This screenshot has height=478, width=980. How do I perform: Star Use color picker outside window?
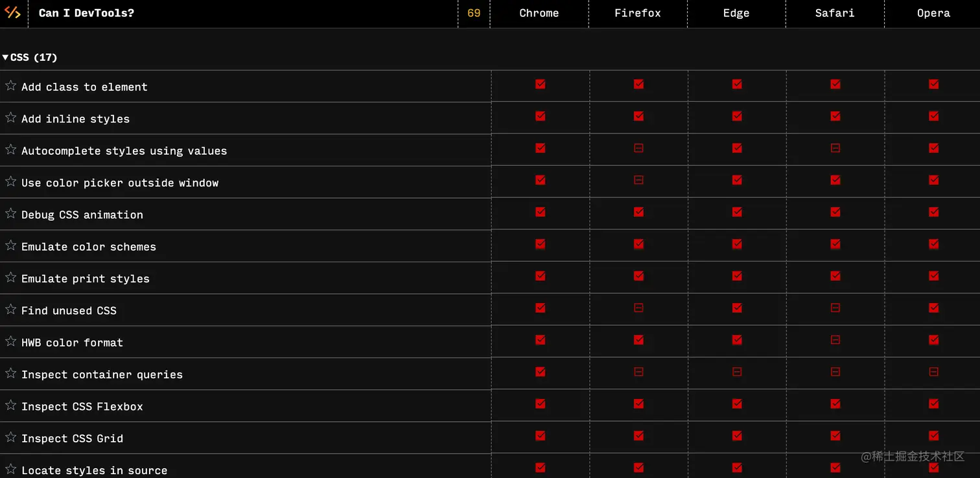(x=10, y=181)
